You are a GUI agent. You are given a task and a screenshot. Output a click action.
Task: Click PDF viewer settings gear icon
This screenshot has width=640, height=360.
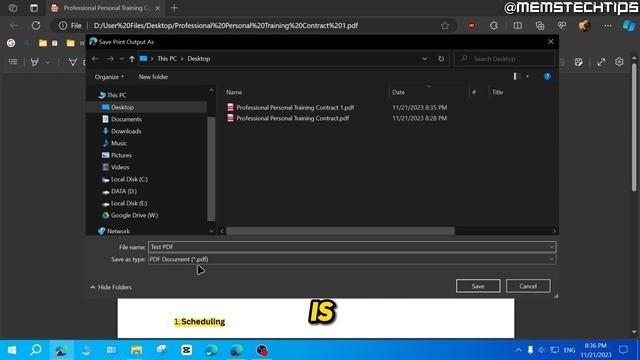tap(619, 62)
